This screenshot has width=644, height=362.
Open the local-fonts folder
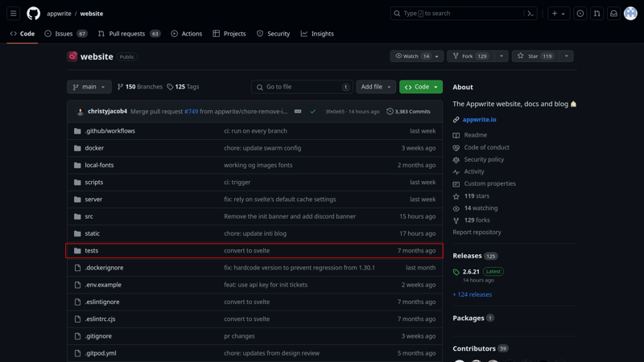(x=99, y=165)
